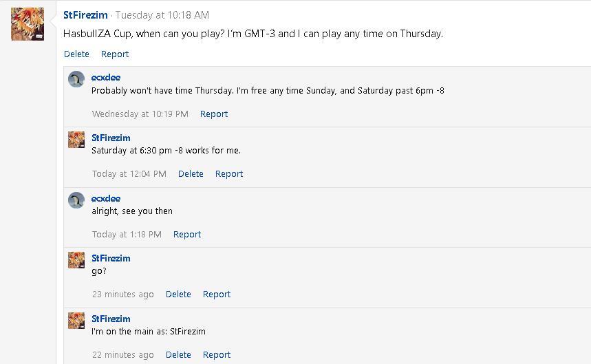Open the ecxdee username link above 'alright, see you then'

tap(106, 199)
